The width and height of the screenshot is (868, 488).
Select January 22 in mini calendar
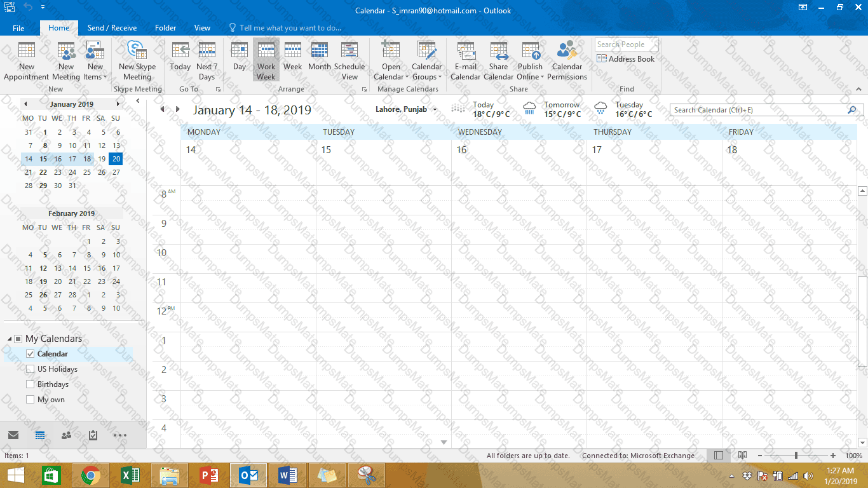43,172
